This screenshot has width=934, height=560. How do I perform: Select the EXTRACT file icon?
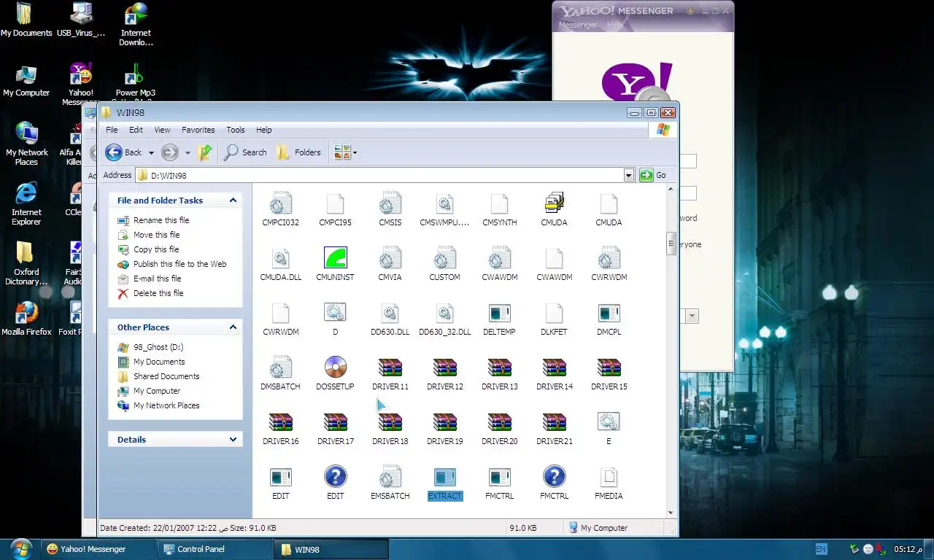click(x=444, y=477)
